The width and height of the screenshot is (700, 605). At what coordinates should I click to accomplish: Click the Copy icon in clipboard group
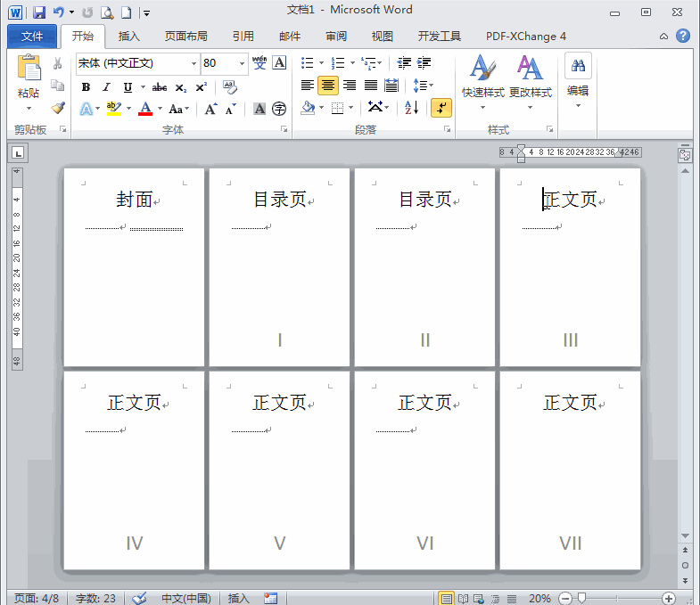[58, 85]
